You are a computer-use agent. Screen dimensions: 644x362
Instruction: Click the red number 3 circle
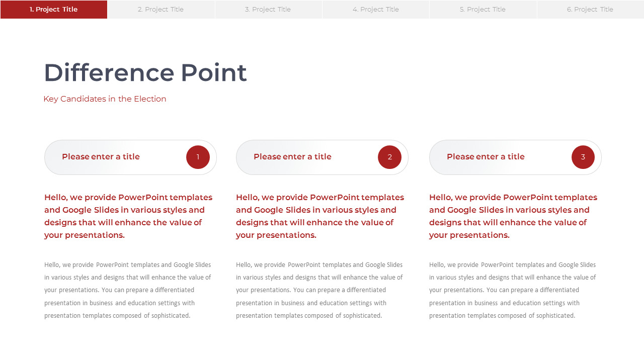coord(583,157)
